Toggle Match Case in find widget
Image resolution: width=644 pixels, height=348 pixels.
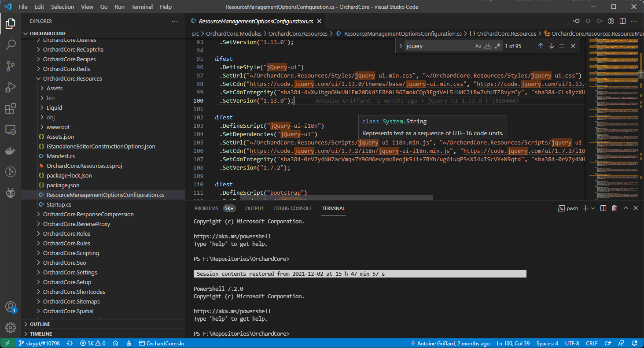point(478,46)
